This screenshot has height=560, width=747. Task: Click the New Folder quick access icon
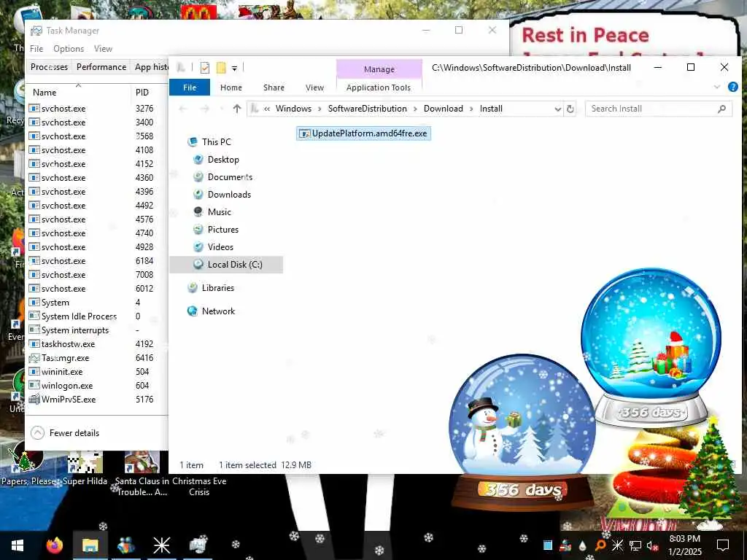tap(221, 68)
